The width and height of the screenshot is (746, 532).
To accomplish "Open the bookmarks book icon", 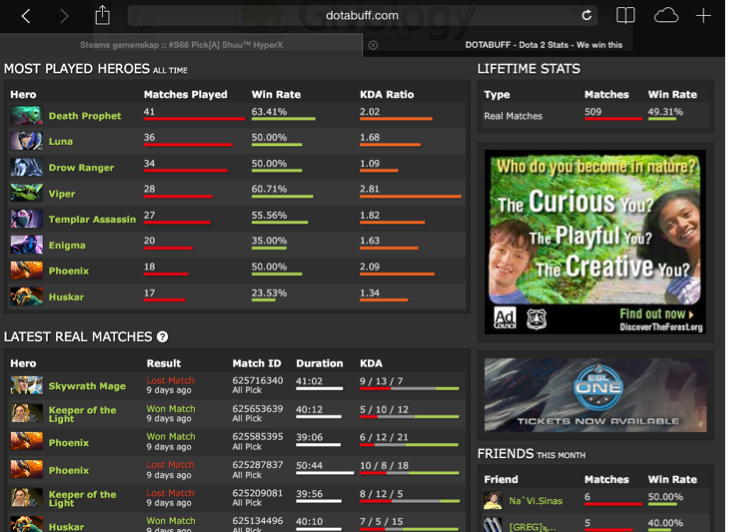I will pos(625,15).
